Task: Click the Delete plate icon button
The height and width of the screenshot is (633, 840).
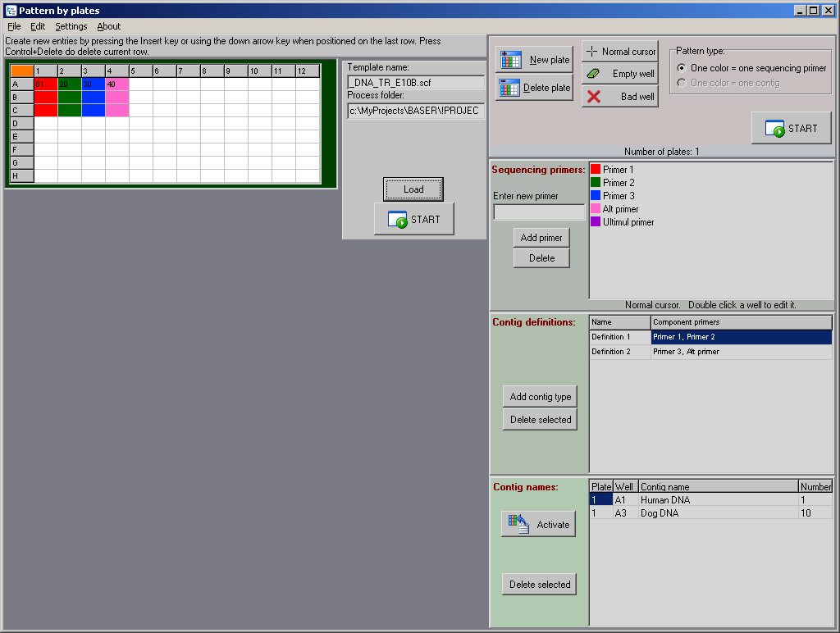Action: (x=534, y=88)
